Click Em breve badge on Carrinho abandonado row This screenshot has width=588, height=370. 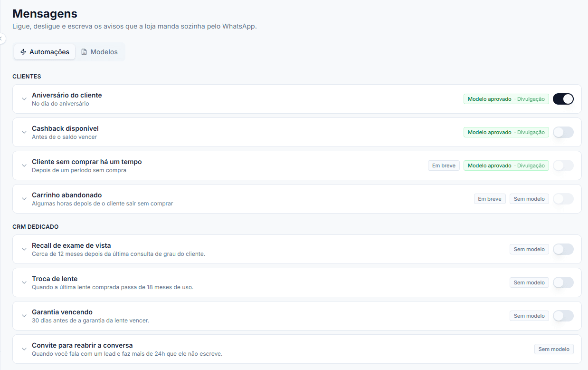[x=490, y=199]
